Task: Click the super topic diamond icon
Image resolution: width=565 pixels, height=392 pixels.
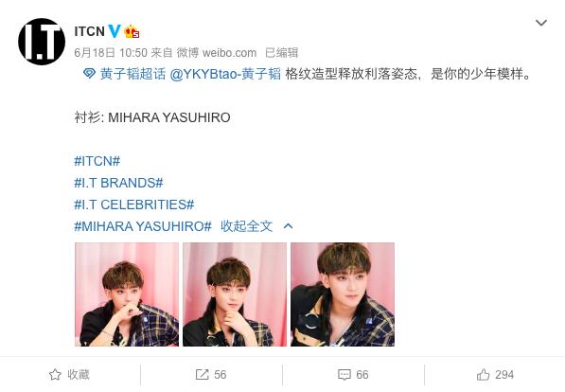Action: pyautogui.click(x=89, y=74)
